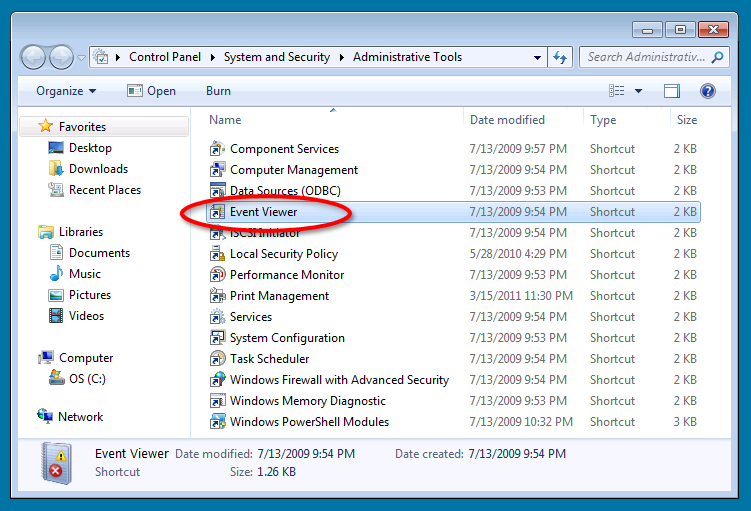Close the Administrative Tools window
Image resolution: width=751 pixels, height=511 pixels.
713,30
